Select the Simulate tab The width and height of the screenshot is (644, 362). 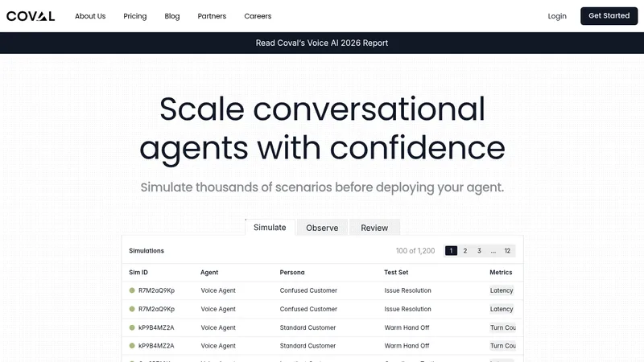[x=270, y=228]
